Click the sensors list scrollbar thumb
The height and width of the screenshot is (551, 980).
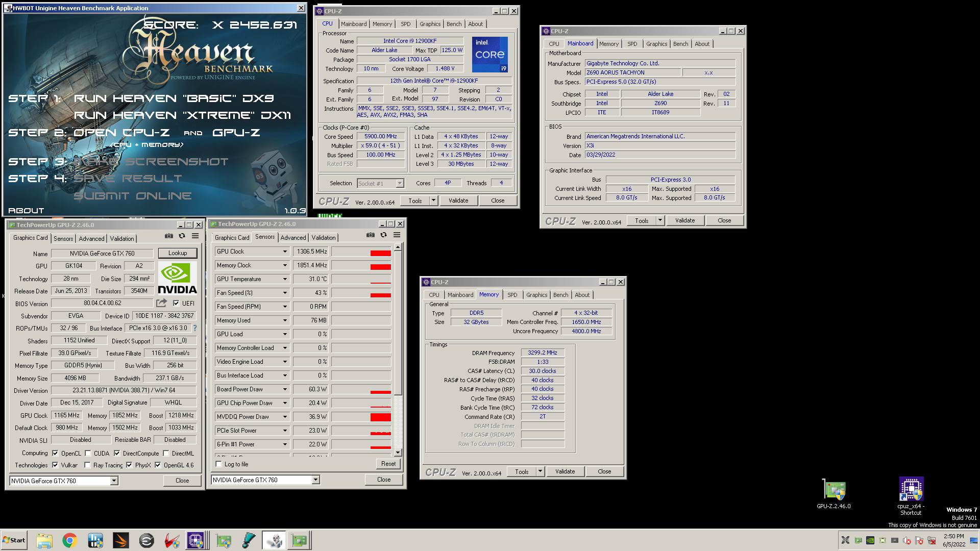point(398,323)
